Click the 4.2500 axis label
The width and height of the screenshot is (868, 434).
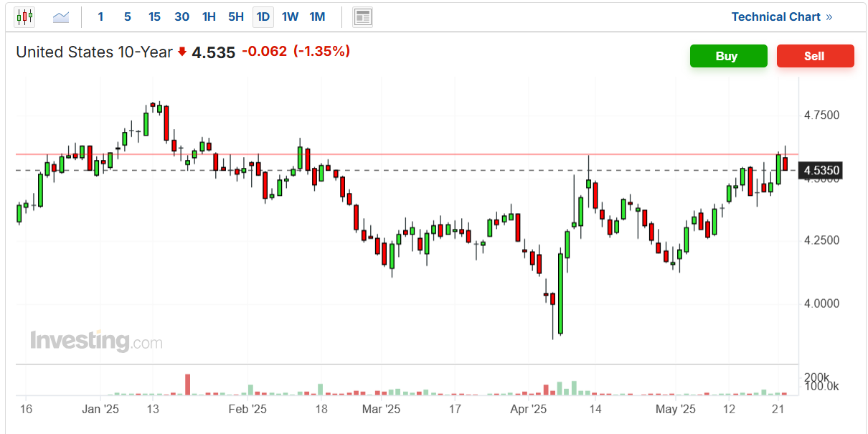(821, 240)
